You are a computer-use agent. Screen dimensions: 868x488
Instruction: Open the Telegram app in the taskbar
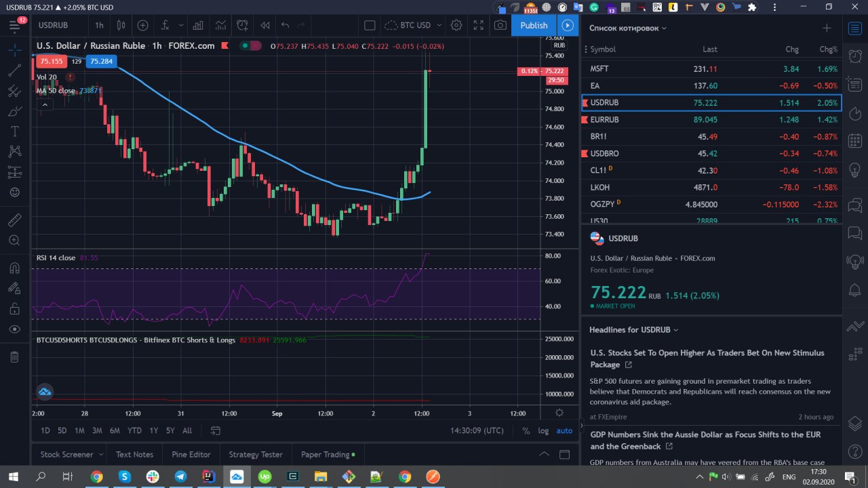point(181,477)
